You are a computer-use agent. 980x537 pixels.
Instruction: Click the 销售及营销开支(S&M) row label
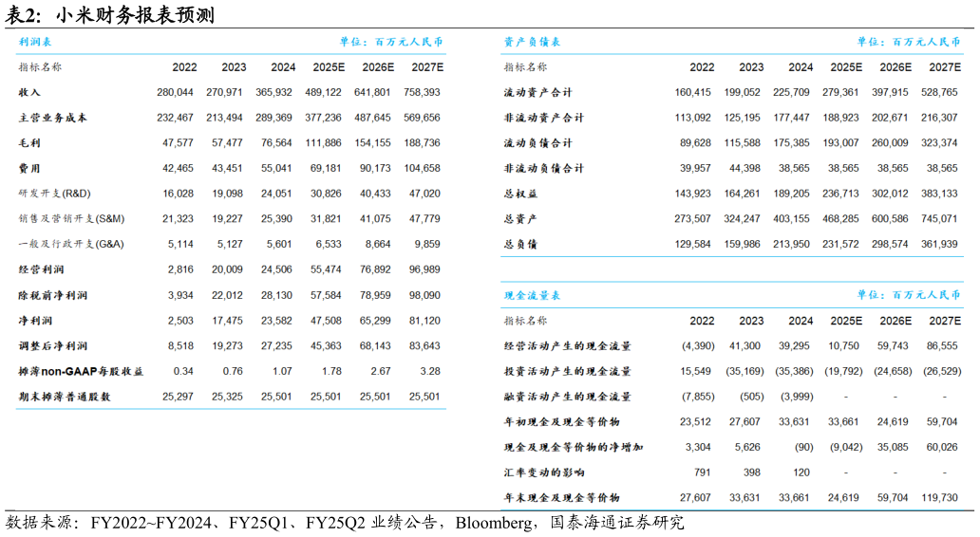coord(71,219)
